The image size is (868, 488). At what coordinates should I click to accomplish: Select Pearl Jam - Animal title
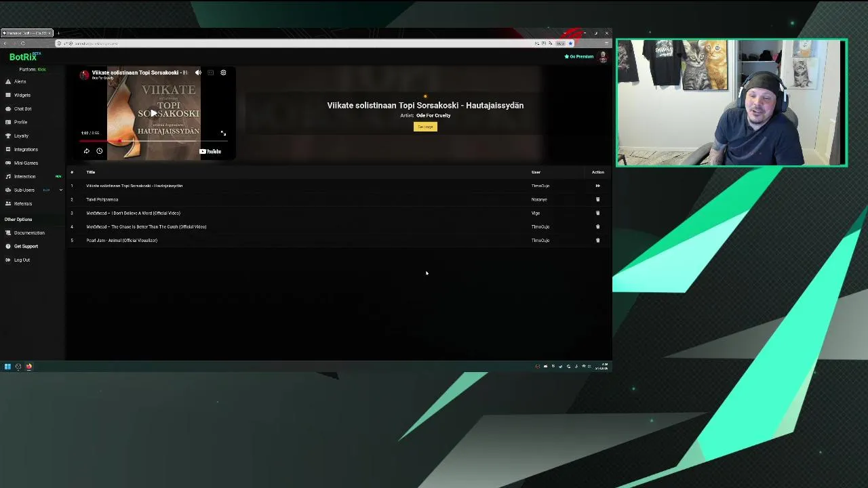coord(121,240)
